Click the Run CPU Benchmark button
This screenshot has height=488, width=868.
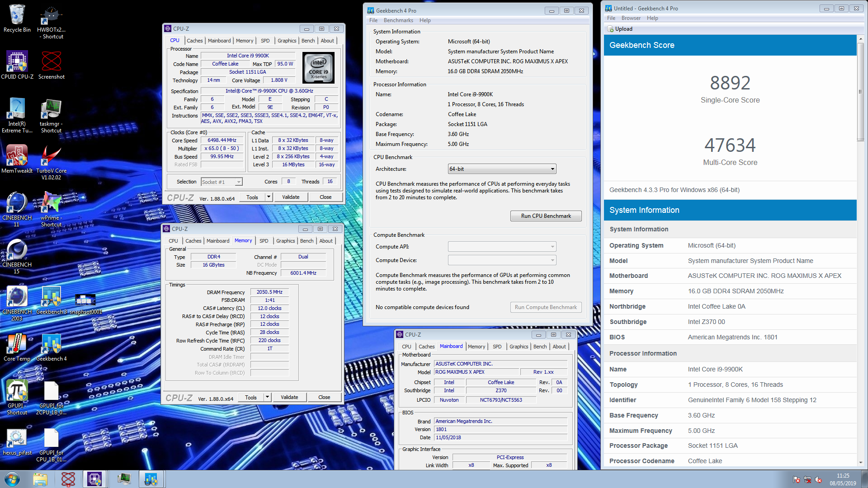[546, 216]
